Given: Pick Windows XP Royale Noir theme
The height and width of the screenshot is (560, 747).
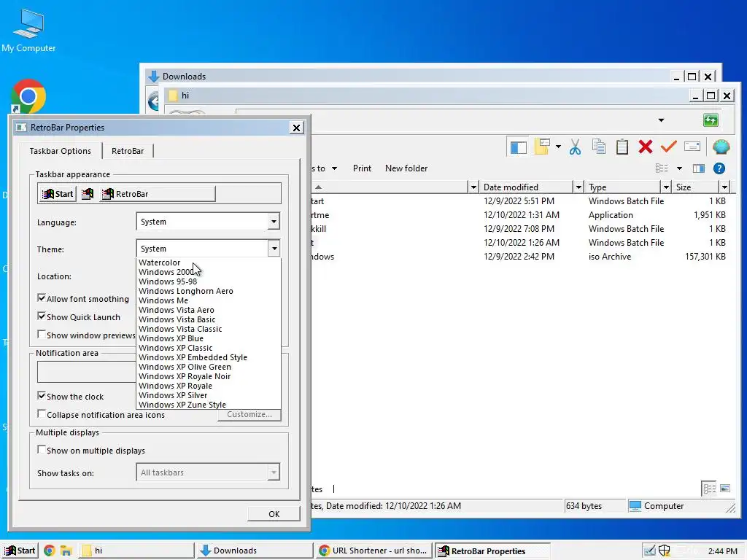Looking at the screenshot, I should (208, 376).
